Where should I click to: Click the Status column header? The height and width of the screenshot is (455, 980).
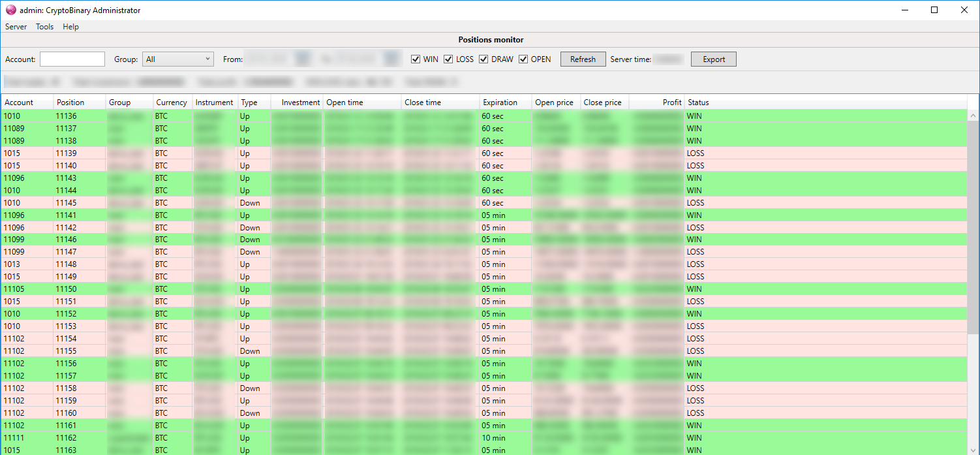tap(698, 102)
